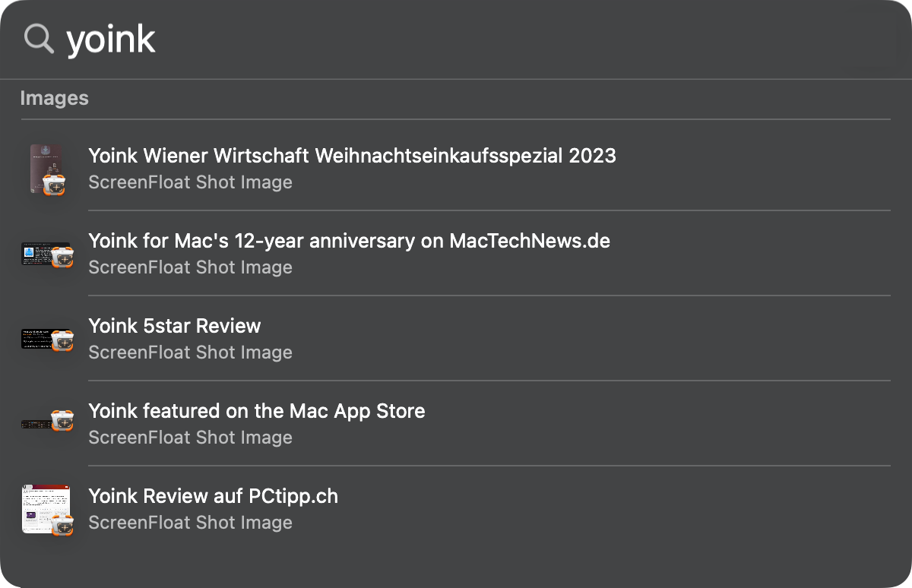Viewport: 912px width, 588px height.
Task: Open the Yoink 5star Review title
Action: 174,326
